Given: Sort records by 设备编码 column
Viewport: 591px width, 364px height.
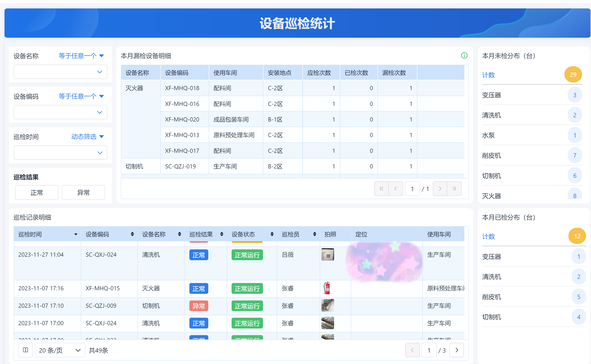Looking at the screenshot, I should pos(132,234).
